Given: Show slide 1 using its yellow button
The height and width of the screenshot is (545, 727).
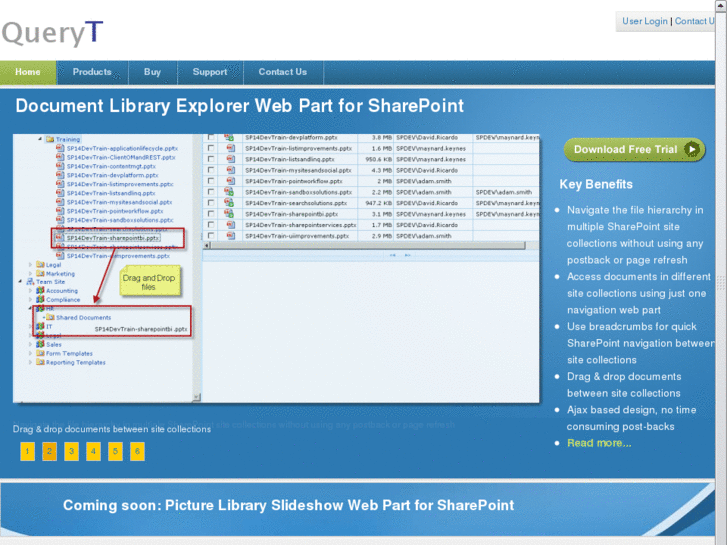Looking at the screenshot, I should pos(27,451).
